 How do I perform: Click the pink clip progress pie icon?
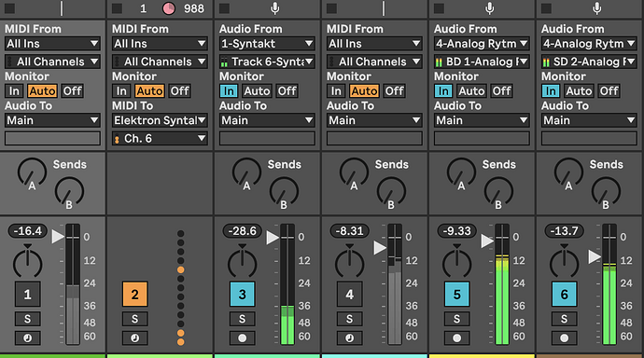click(x=168, y=8)
